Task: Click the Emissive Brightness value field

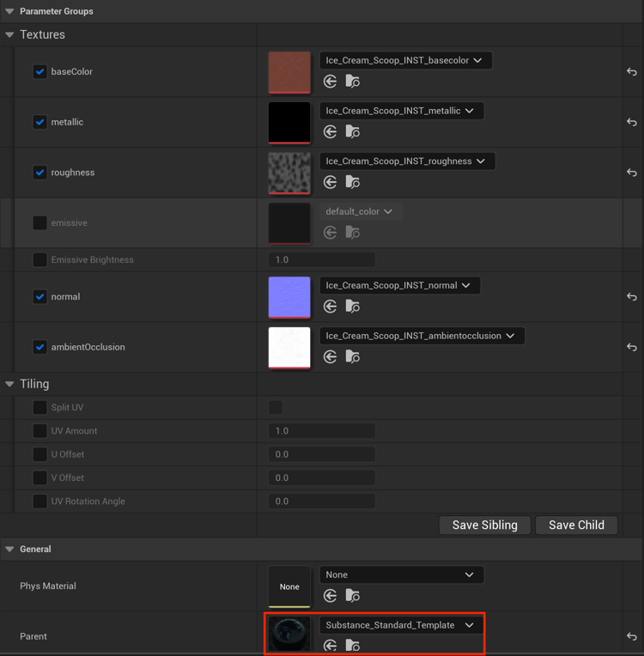Action: click(x=322, y=260)
